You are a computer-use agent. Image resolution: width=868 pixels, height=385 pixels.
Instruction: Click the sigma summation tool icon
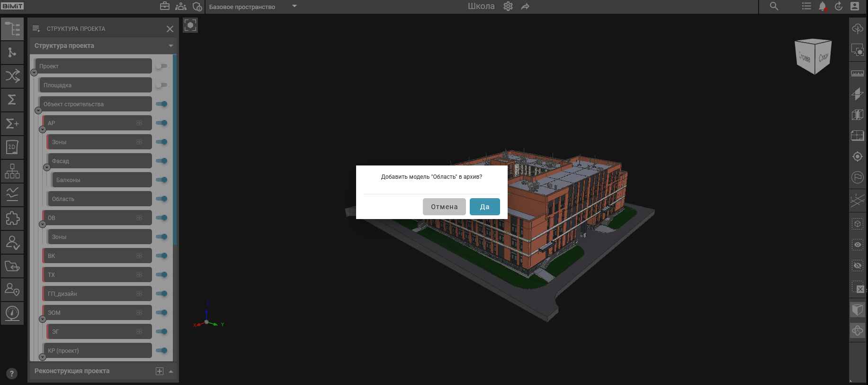(x=12, y=100)
